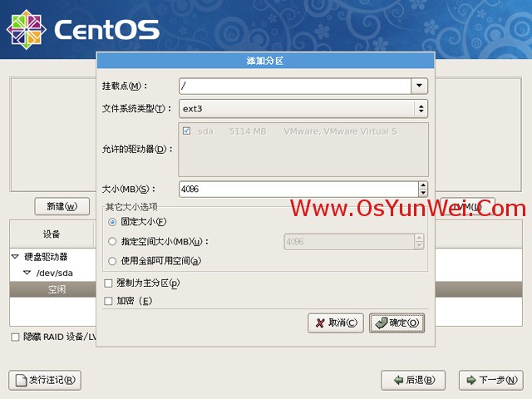Toggle the sda drive checkbox
The height and width of the screenshot is (399, 532).
(186, 131)
